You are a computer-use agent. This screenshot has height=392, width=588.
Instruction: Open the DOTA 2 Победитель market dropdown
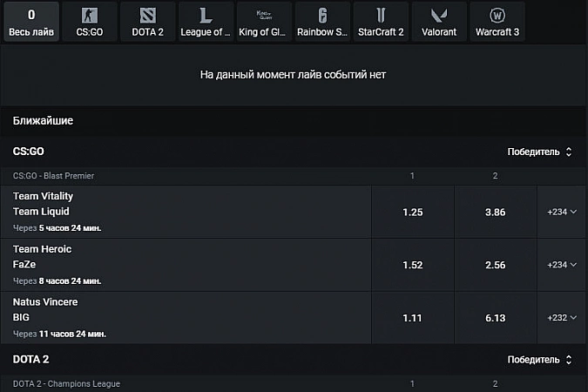540,359
